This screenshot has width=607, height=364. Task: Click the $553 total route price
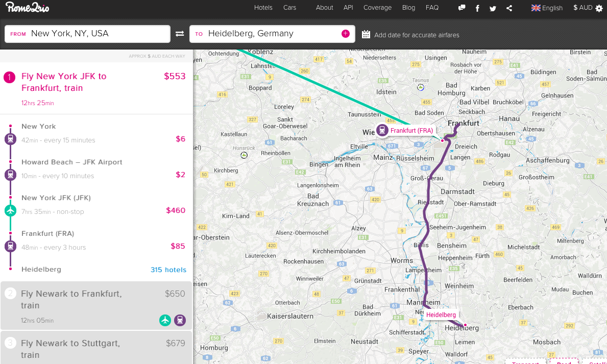(x=175, y=76)
